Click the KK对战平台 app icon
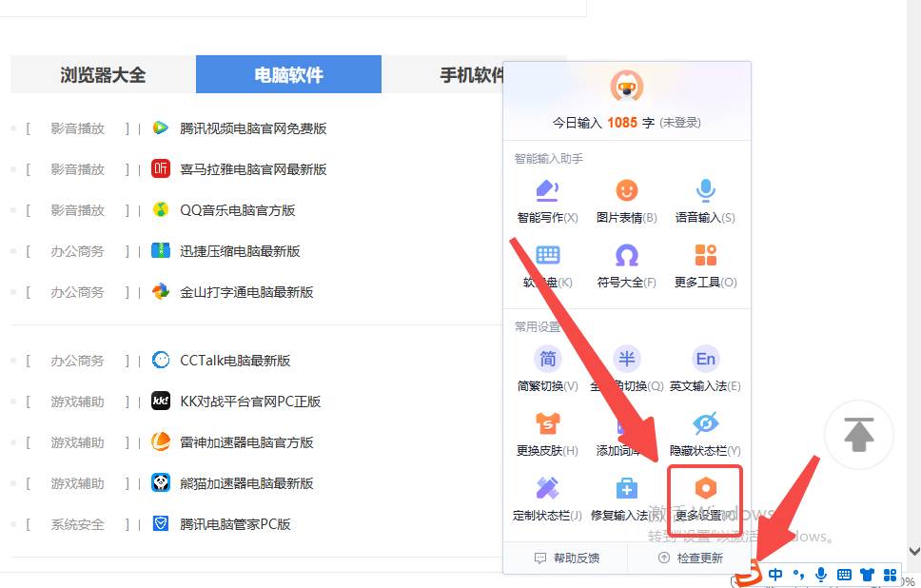The height and width of the screenshot is (588, 921). 161,401
